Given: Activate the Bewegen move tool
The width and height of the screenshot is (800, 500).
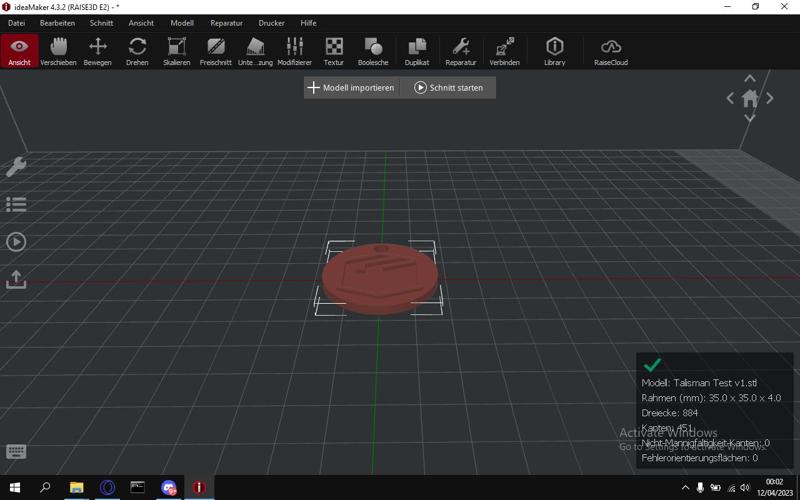Looking at the screenshot, I should 98,50.
